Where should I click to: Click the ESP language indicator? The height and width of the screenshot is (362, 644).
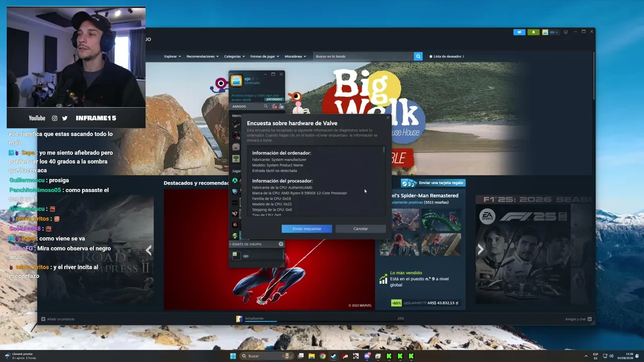click(x=596, y=356)
